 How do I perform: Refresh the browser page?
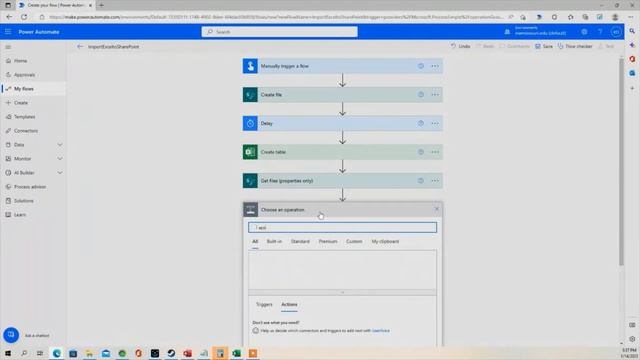click(24, 17)
